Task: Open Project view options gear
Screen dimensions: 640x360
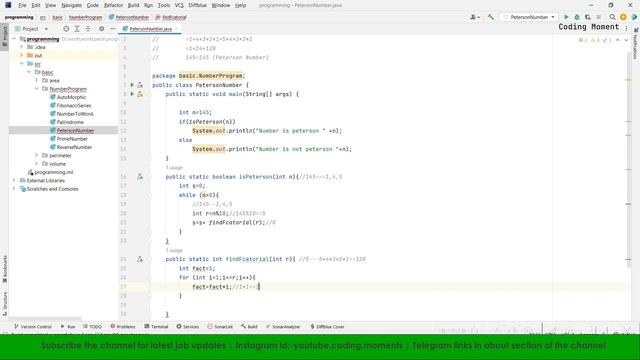Action: coord(102,29)
